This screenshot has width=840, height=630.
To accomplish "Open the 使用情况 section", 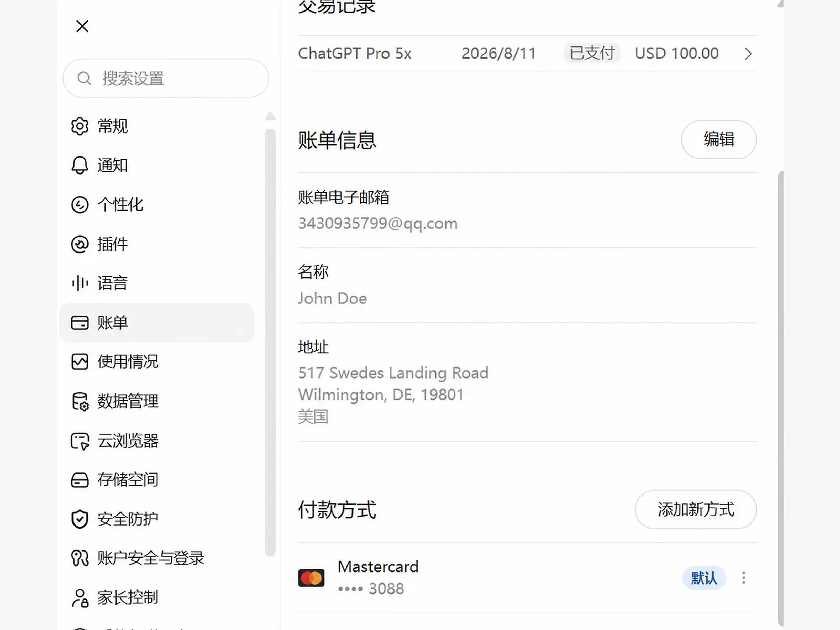I will 156,362.
